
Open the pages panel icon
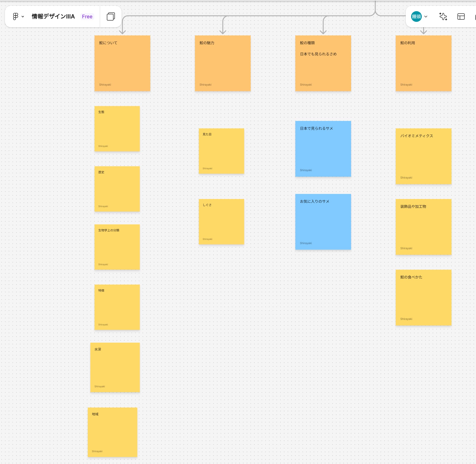(111, 17)
